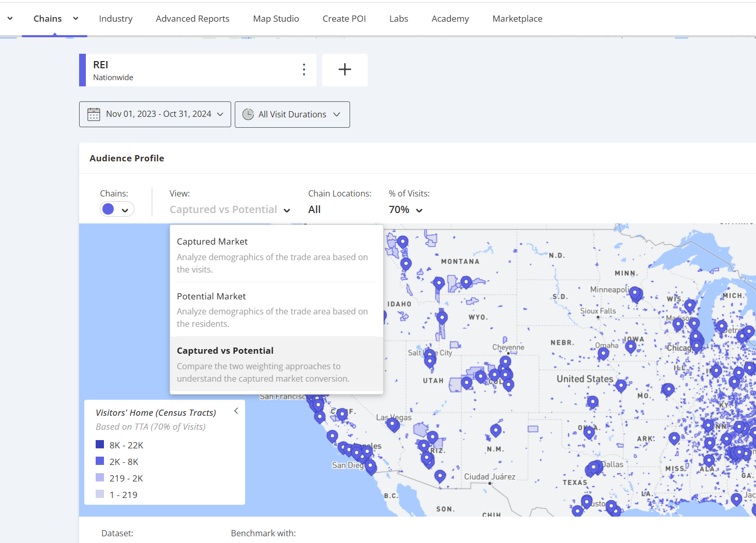Screen dimensions: 756x543
Task: Click the 219 - 2K legend swatch
Action: [100, 477]
